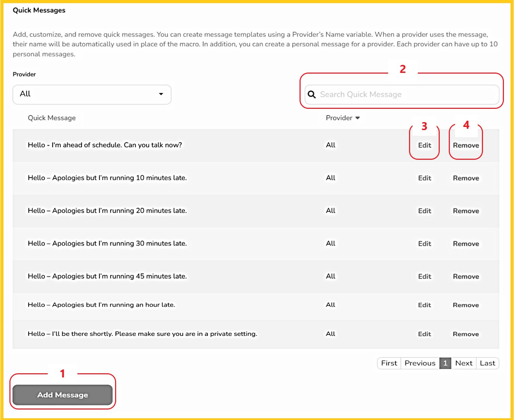Edit the 'I'll be there shortly' message
Screen dimensions: 514x420
[424, 334]
